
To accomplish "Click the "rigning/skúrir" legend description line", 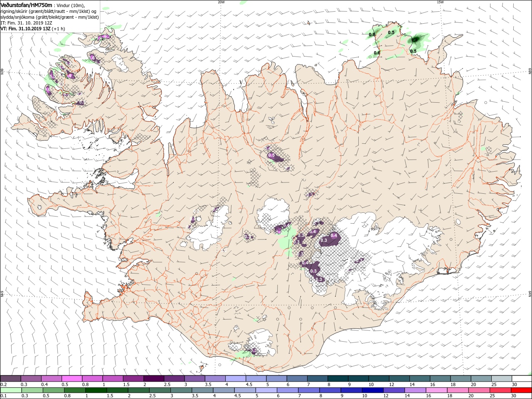I will 48,11.
